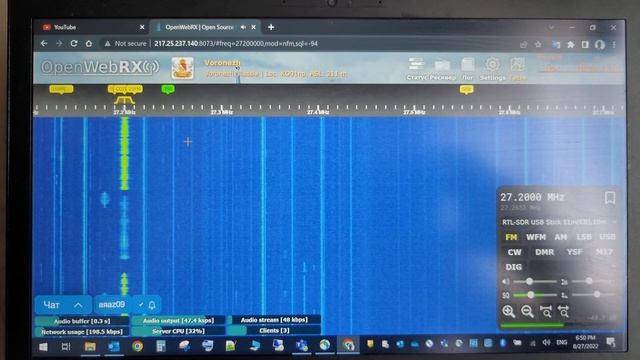Click the zoom out magnifier icon
Screen dimensions: 640x360
coord(527,311)
